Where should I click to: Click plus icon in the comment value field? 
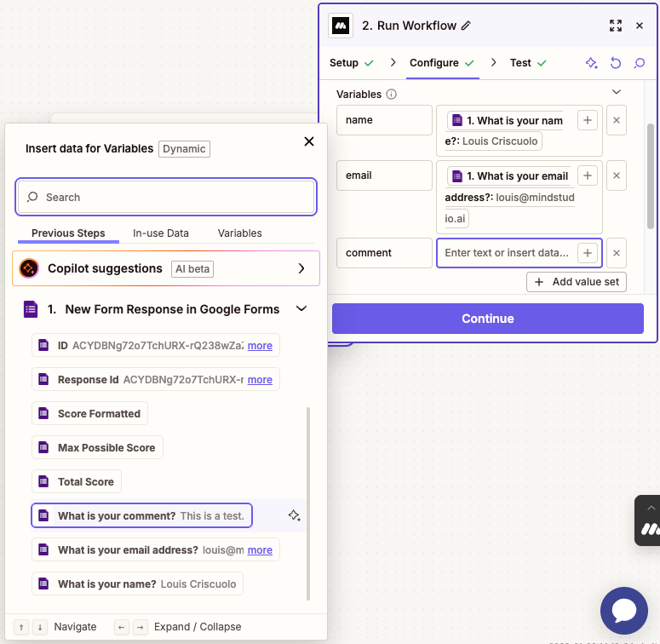tap(587, 253)
